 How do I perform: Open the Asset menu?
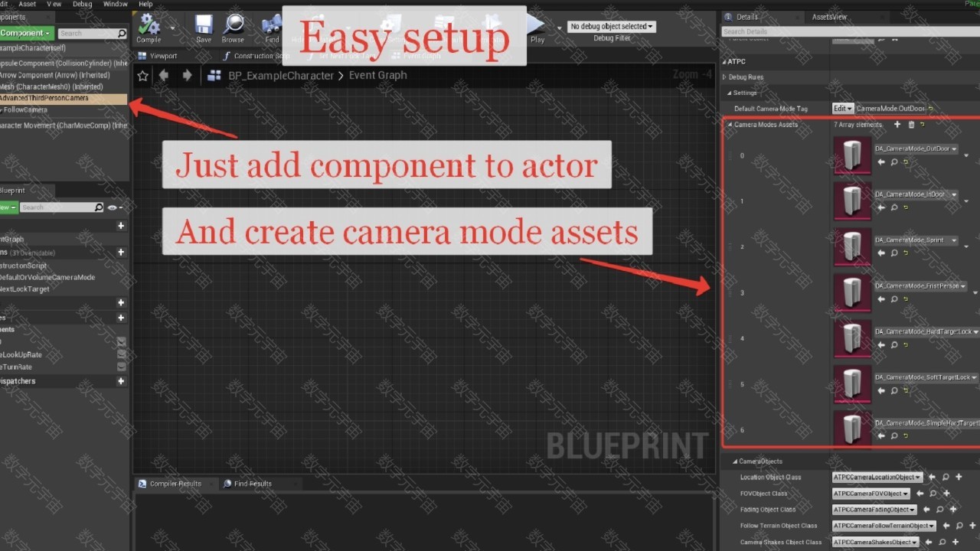[27, 4]
